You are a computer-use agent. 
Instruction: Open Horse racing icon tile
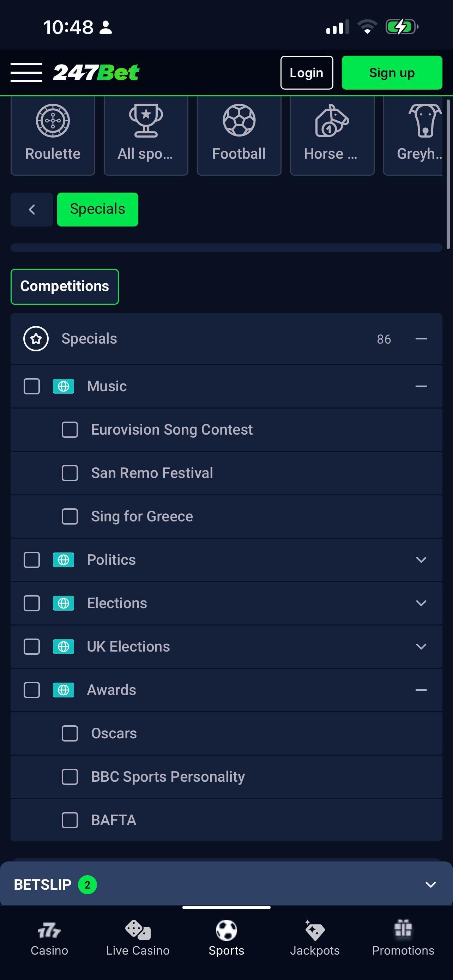click(x=332, y=121)
